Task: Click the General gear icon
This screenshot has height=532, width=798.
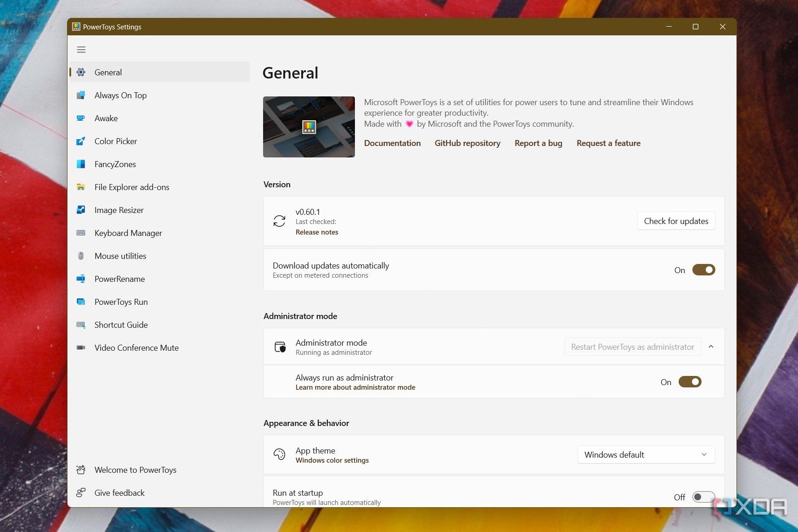Action: pos(81,72)
